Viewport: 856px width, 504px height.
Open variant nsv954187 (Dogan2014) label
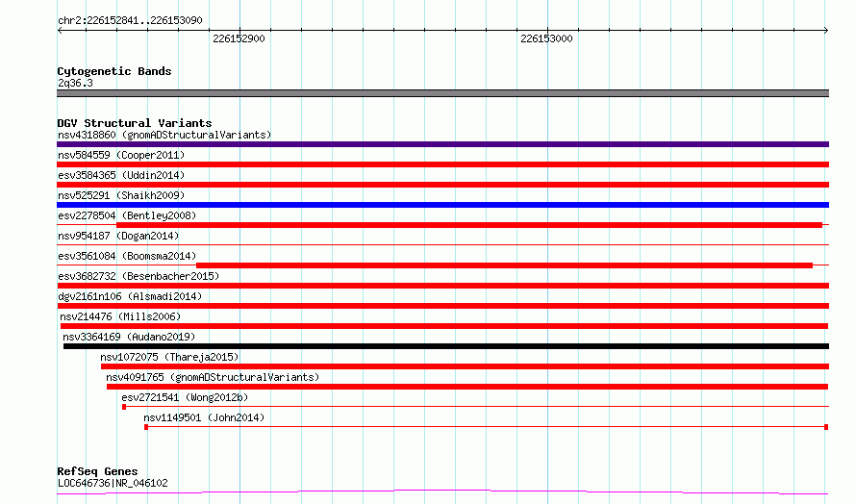(x=118, y=236)
